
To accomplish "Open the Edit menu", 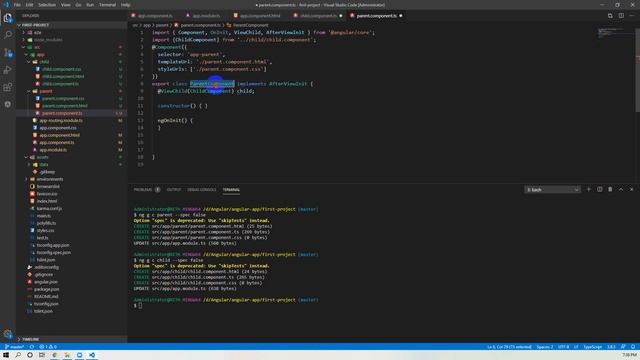I will point(29,5).
